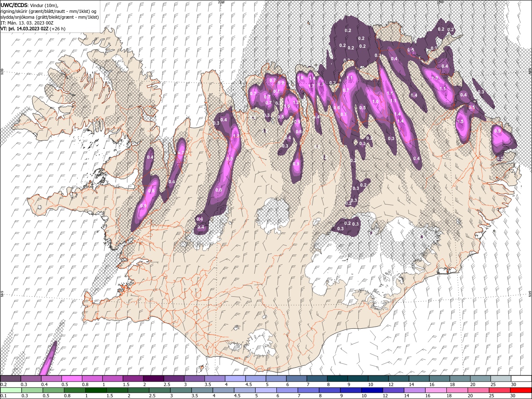Pick the bottom-row swatch labeled 4.5
532x399 pixels.
coord(245,390)
